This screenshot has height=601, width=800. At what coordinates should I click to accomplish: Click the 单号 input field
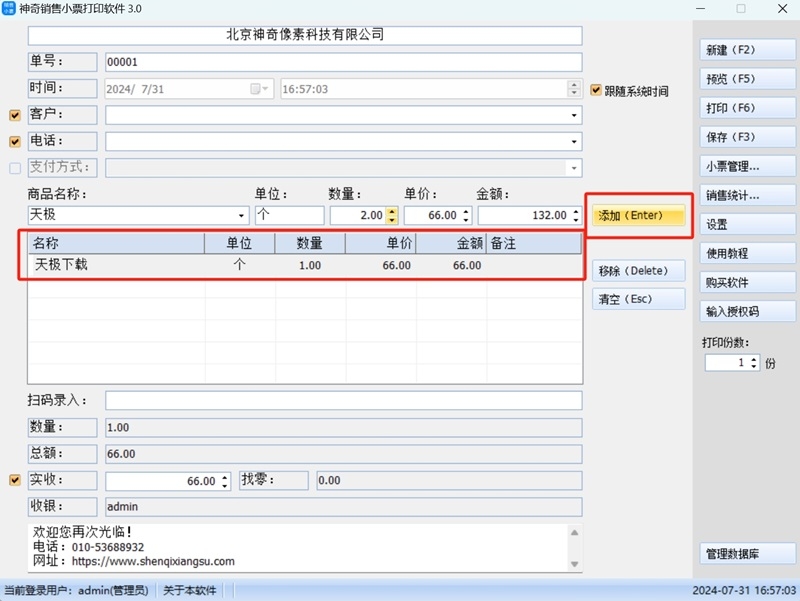click(343, 62)
